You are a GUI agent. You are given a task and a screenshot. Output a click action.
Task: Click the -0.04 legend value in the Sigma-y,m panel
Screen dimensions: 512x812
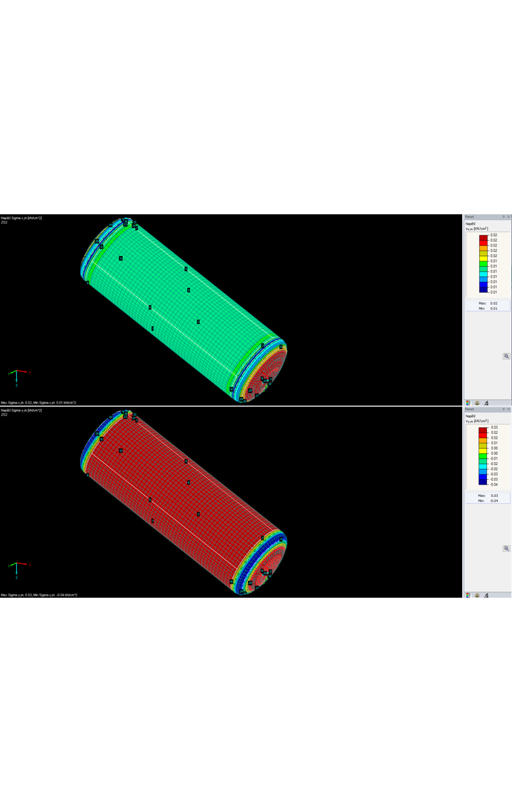coord(494,485)
